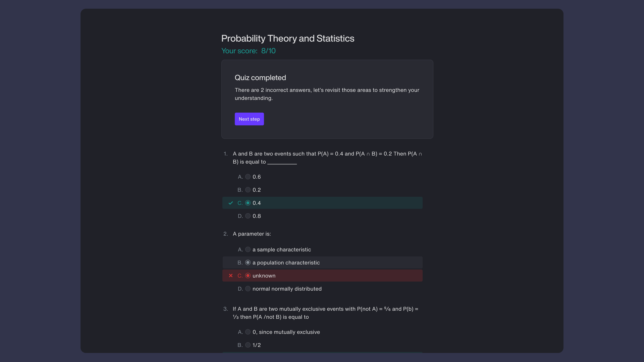Select the 'unknown' radio option
The height and width of the screenshot is (362, 644).
pos(248,276)
